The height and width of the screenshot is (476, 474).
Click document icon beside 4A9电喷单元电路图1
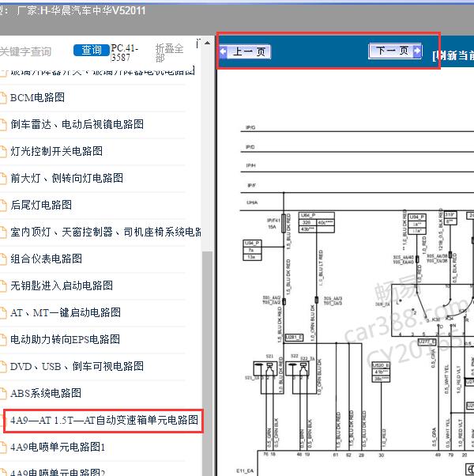(x=3, y=448)
